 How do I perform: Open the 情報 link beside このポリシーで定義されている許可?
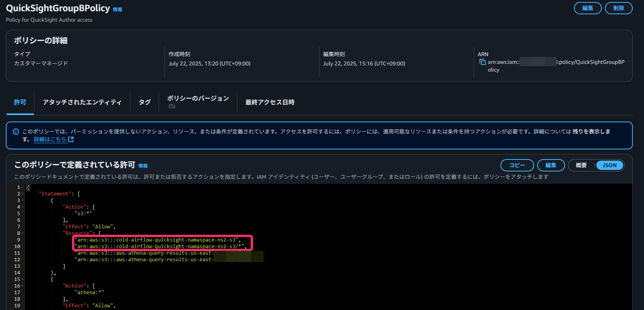click(143, 166)
